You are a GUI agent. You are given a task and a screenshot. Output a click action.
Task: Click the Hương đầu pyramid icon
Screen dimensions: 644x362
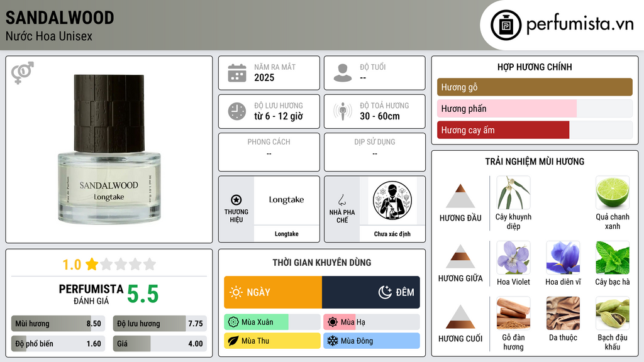pos(460,196)
